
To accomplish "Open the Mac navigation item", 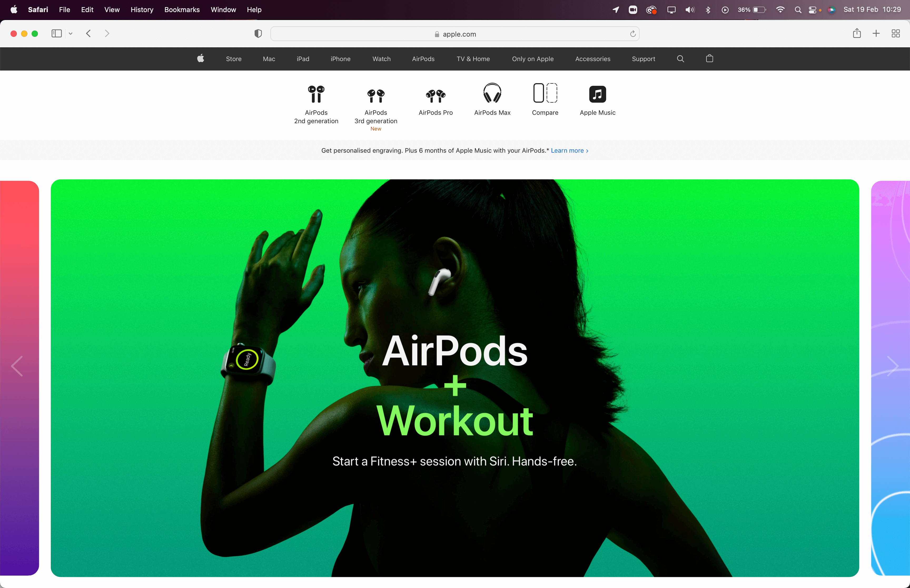I will pos(269,59).
